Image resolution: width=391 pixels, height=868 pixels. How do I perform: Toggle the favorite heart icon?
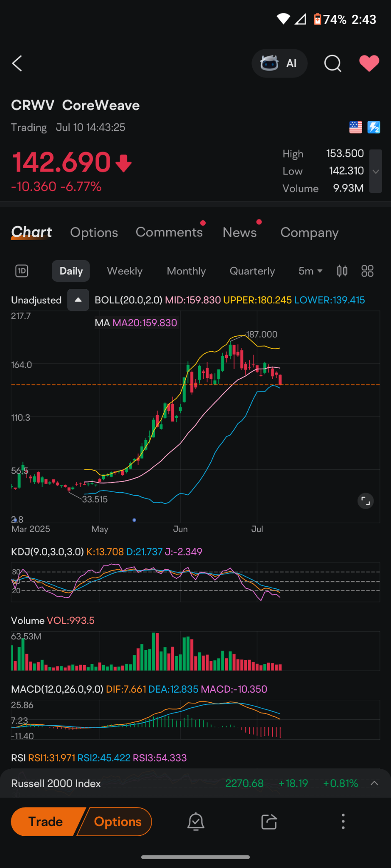click(x=369, y=64)
